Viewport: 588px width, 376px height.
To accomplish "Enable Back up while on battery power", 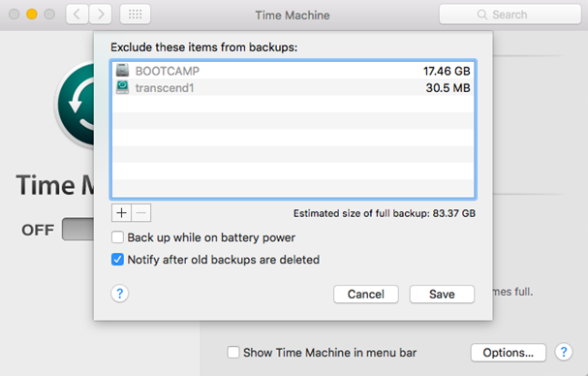I will (117, 237).
